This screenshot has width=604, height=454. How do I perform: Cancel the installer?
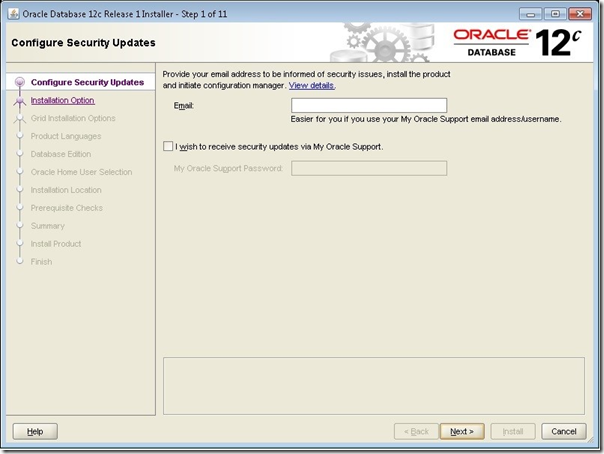564,431
